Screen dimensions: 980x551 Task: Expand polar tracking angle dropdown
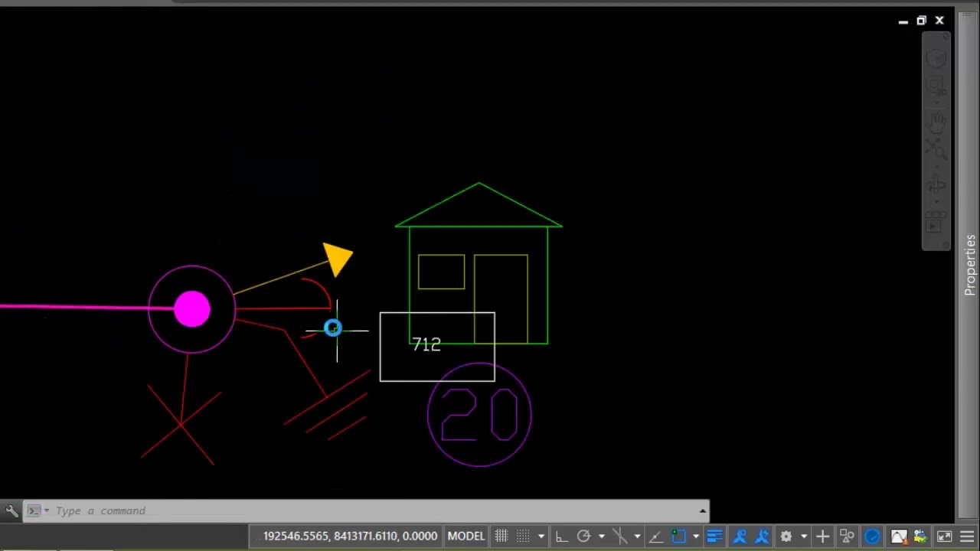(601, 536)
